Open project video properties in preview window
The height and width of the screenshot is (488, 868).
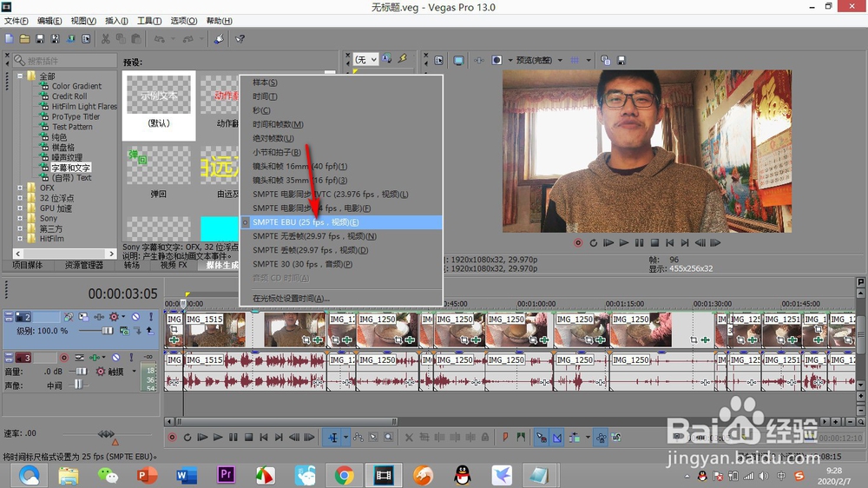(x=439, y=60)
